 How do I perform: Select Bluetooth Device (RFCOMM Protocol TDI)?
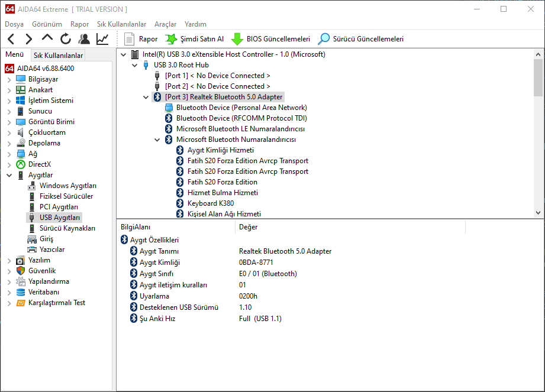241,118
